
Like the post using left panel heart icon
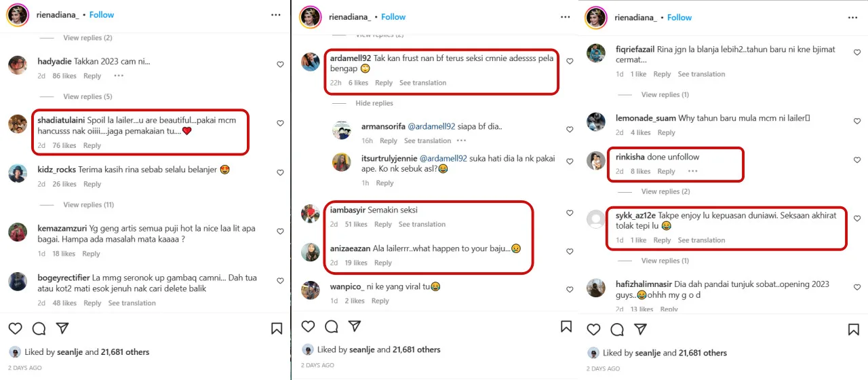click(15, 328)
